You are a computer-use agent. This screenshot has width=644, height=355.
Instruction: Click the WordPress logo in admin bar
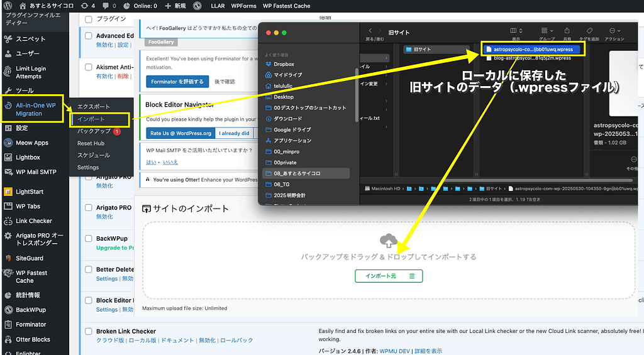[9, 6]
